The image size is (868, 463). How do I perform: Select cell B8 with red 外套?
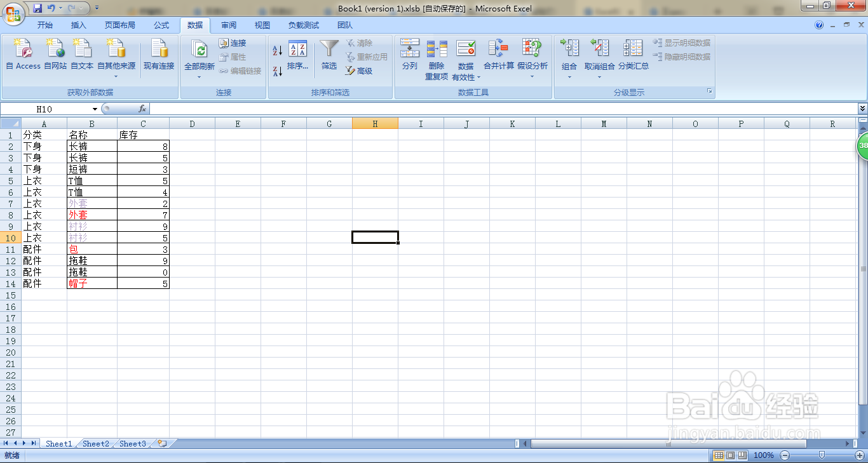click(x=92, y=215)
